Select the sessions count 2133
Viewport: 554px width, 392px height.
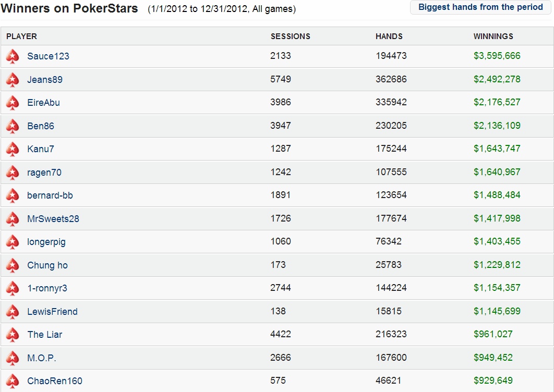[x=281, y=56]
